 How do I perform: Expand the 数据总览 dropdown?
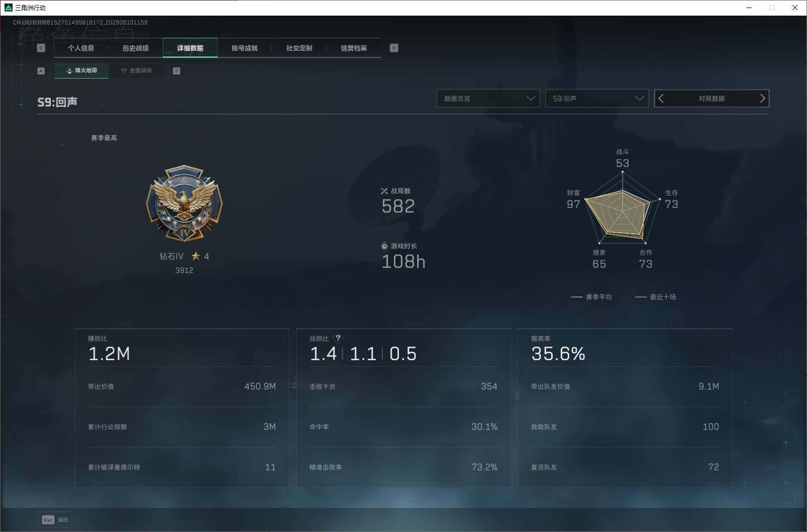(488, 98)
